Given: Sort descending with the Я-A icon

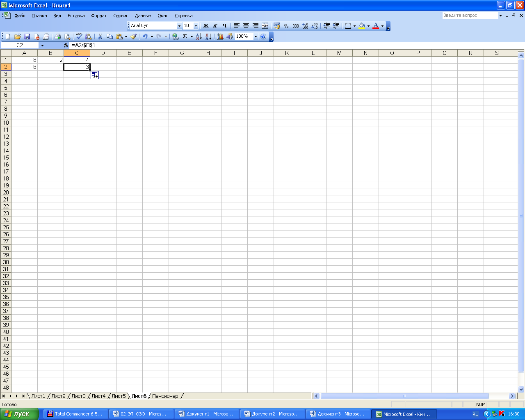Looking at the screenshot, I should (x=208, y=37).
